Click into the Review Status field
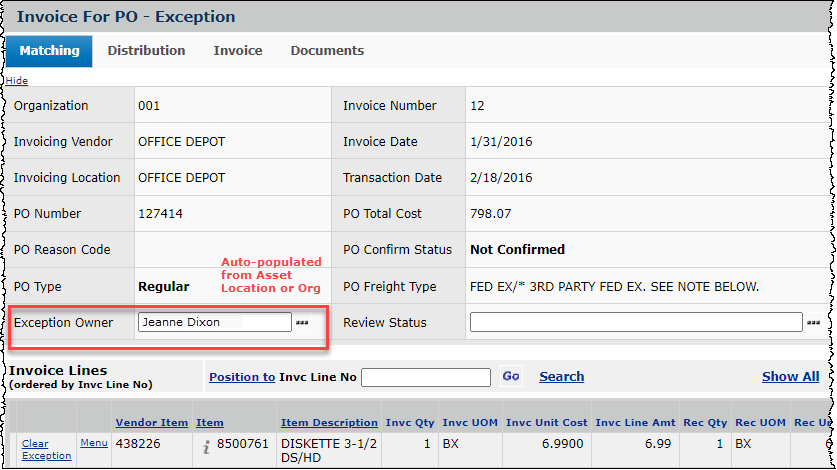 pos(636,322)
